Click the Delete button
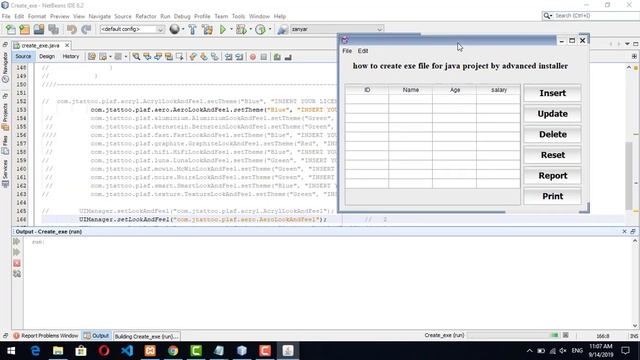The height and width of the screenshot is (360, 640). (552, 134)
